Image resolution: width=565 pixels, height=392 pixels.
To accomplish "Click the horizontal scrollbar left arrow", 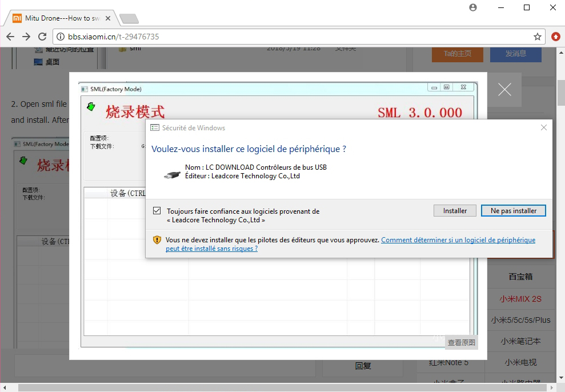I will [x=5, y=387].
